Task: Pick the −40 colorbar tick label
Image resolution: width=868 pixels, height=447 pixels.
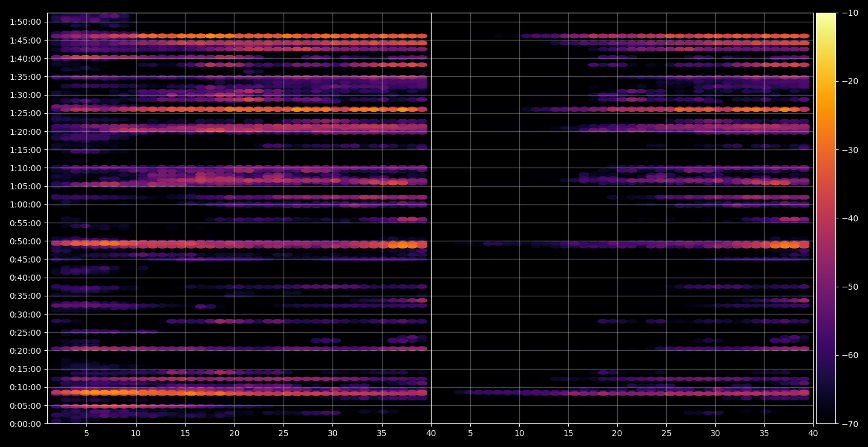Action: pos(849,218)
